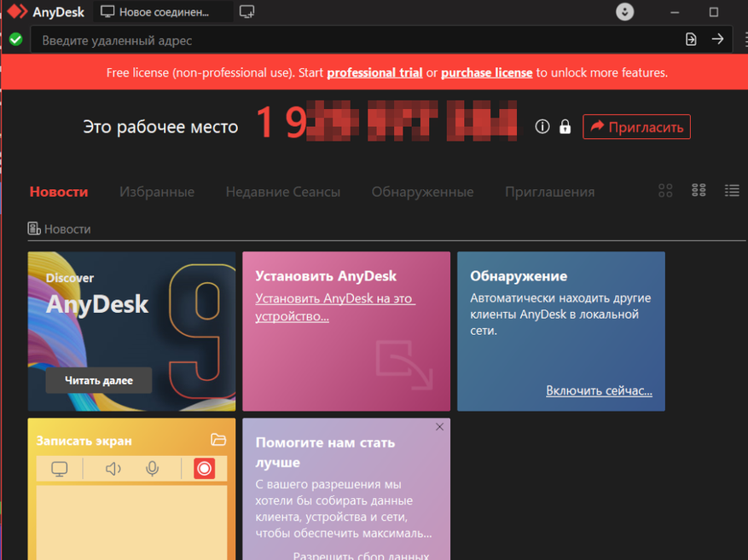Switch to the 'Обнаруженные' tab
748x560 pixels.
(x=423, y=192)
